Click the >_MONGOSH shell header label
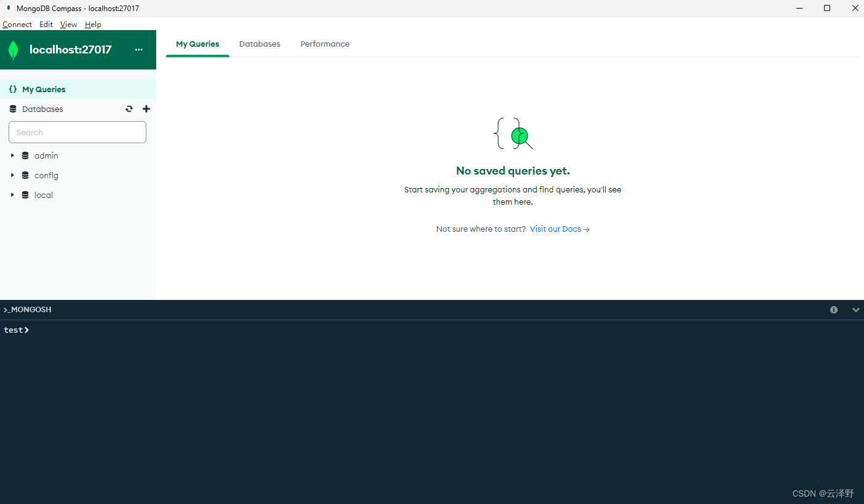Screen dimensions: 864x504 28,310
